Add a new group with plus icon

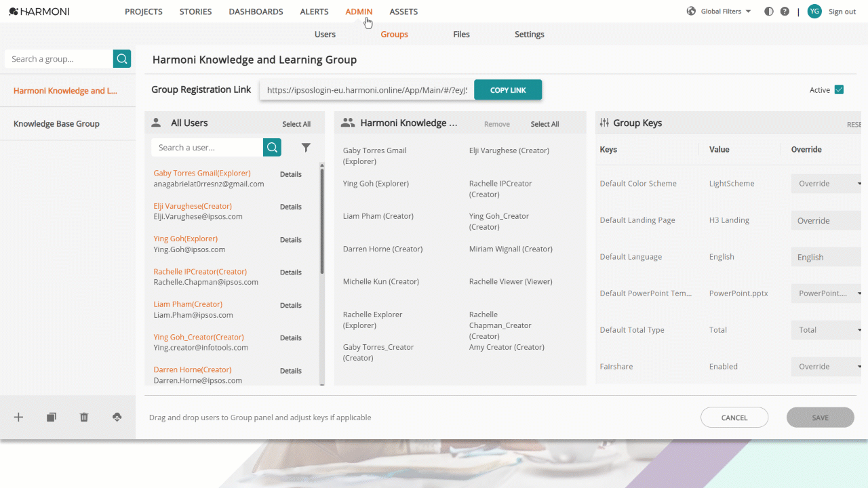pyautogui.click(x=18, y=418)
